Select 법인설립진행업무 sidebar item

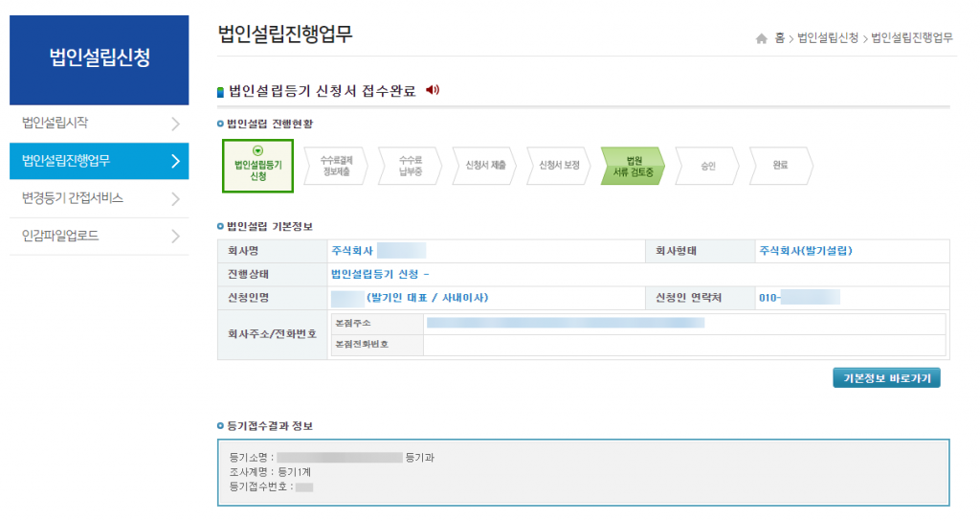100,161
